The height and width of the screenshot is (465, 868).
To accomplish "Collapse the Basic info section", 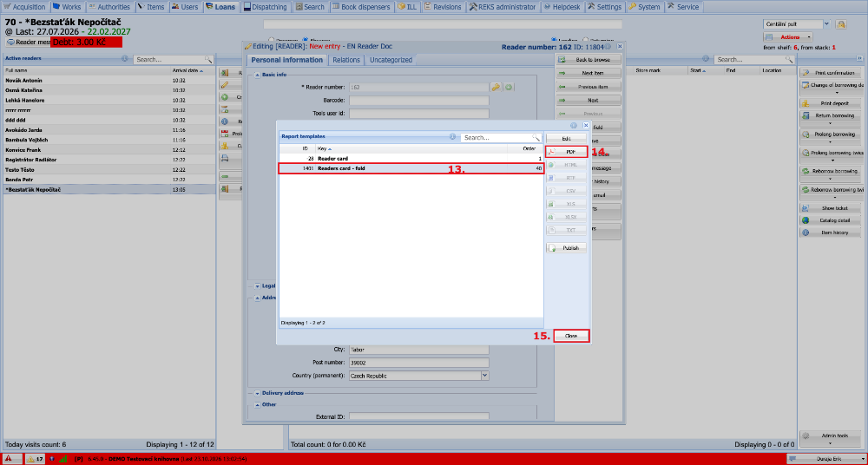I will (x=257, y=75).
